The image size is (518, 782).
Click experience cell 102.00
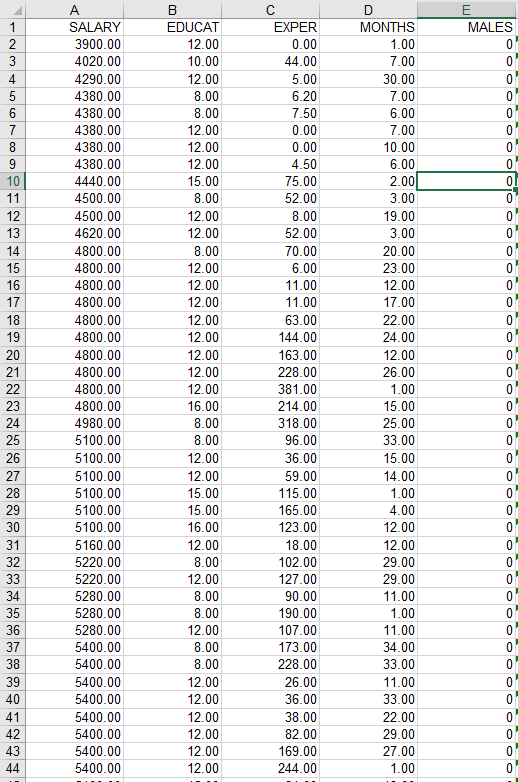pos(270,562)
